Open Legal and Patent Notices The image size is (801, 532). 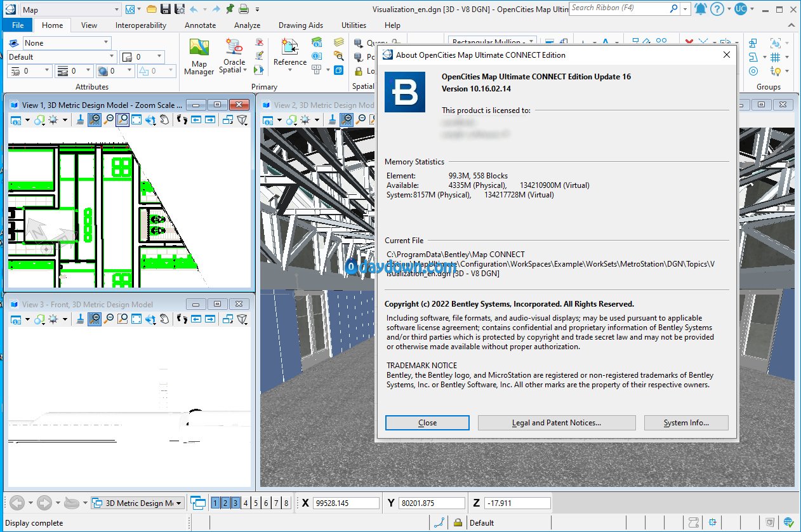[557, 423]
